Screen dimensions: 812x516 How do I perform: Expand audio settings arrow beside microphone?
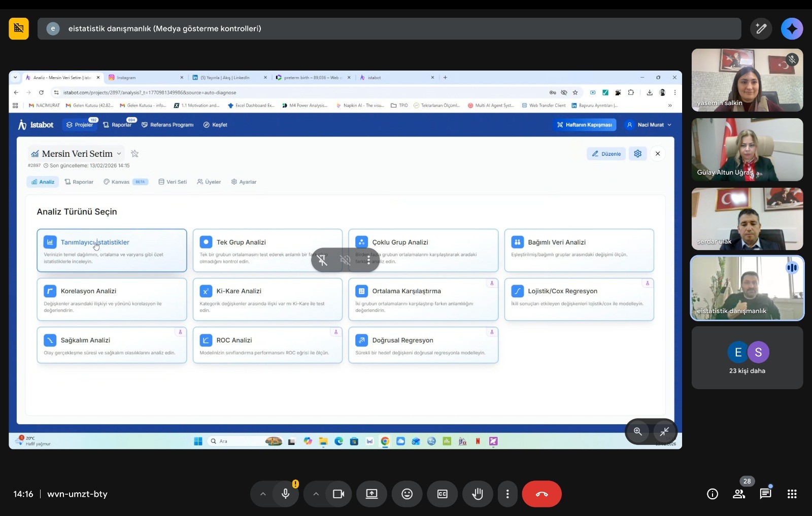click(263, 494)
